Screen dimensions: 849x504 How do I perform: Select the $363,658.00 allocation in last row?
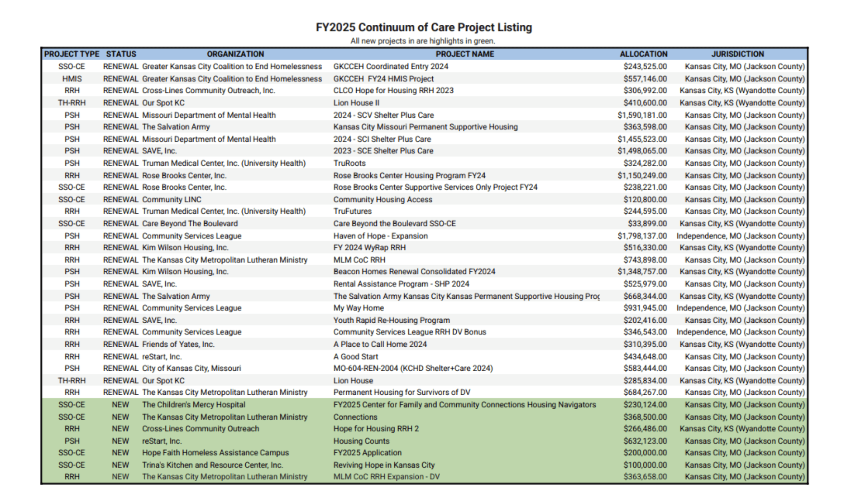645,477
